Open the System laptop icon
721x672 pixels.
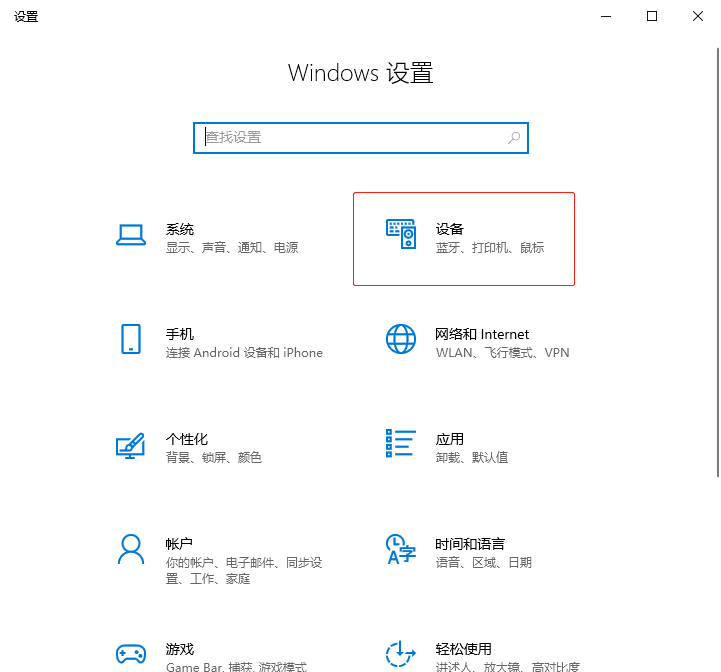coord(131,235)
